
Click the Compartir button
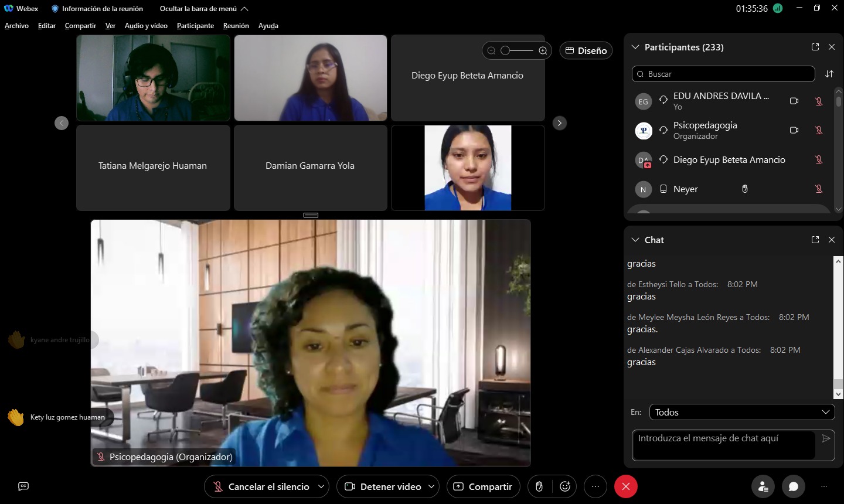(483, 486)
